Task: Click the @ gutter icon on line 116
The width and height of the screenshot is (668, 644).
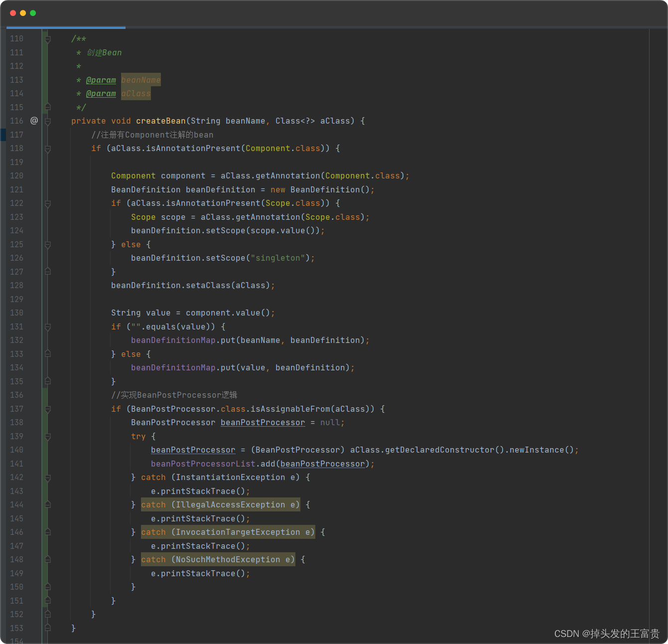Action: [x=34, y=121]
